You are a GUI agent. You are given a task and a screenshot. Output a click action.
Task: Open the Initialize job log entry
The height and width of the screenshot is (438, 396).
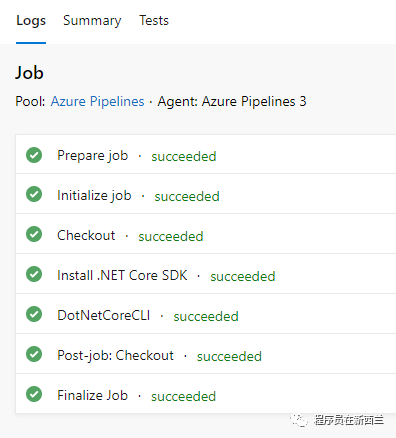pyautogui.click(x=206, y=194)
